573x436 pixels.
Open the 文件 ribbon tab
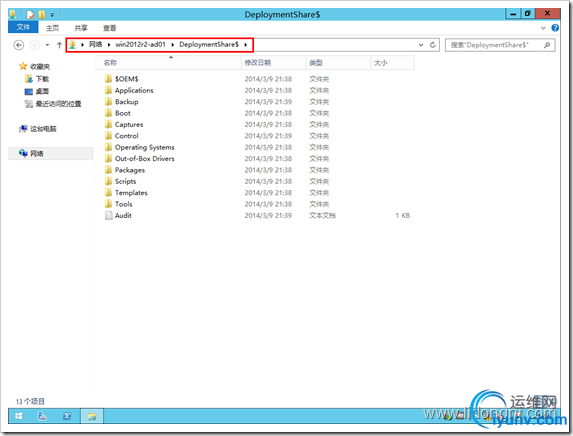click(x=23, y=27)
